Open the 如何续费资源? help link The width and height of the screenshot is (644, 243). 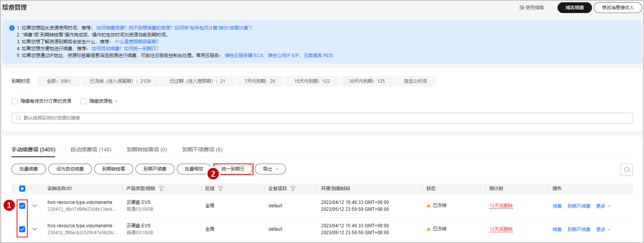tap(111, 28)
